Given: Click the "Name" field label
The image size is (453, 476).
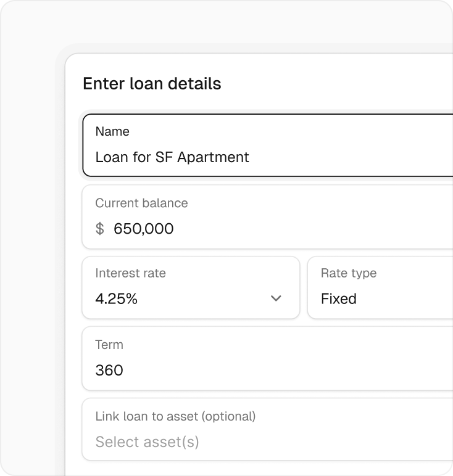Looking at the screenshot, I should click(x=112, y=131).
